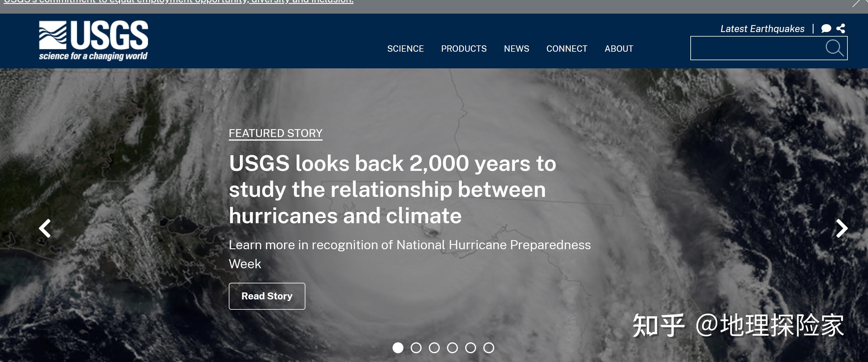The width and height of the screenshot is (868, 362).
Task: Open the SCIENCE menu
Action: click(x=405, y=49)
